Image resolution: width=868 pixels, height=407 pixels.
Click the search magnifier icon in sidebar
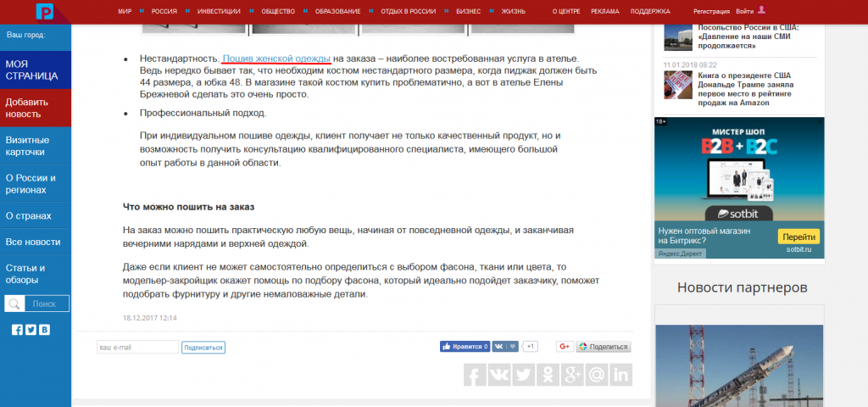tap(14, 304)
